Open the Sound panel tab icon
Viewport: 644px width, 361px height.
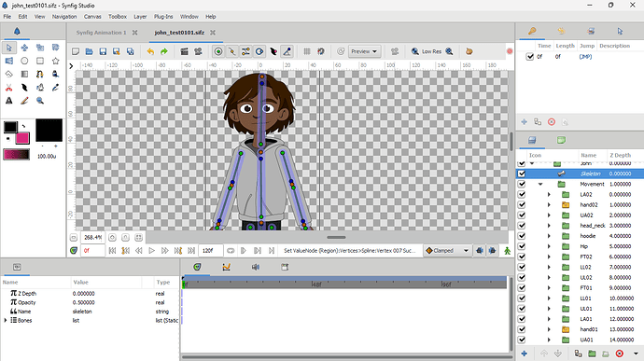pyautogui.click(x=256, y=267)
